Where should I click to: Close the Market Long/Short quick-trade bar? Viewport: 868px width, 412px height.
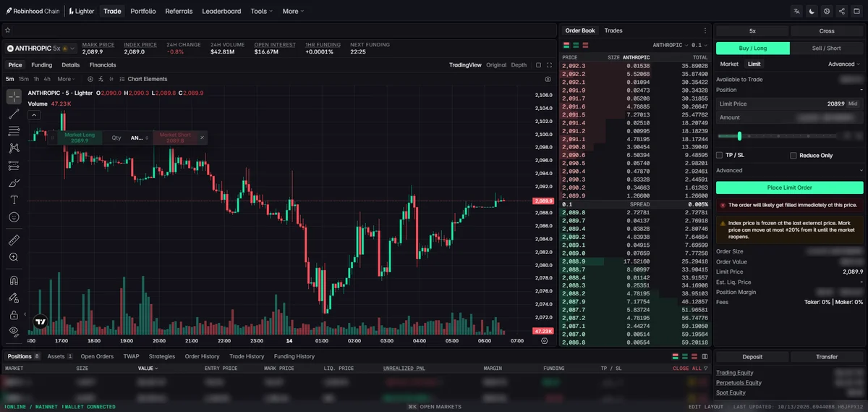[202, 138]
